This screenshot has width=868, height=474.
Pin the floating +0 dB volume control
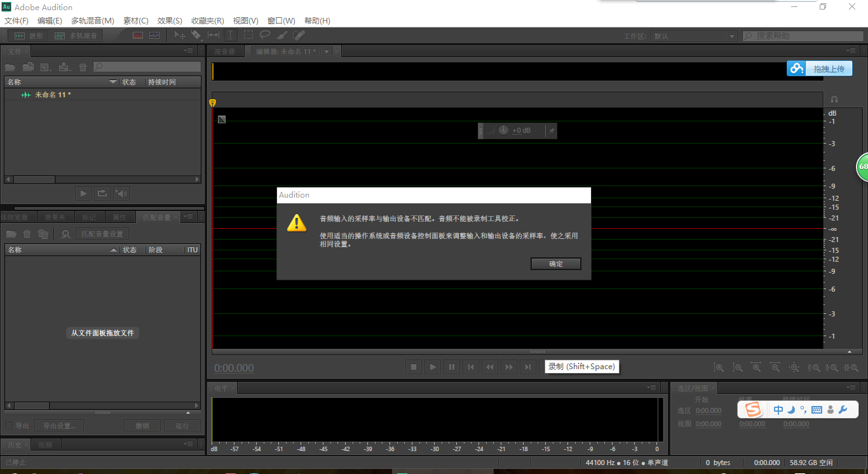(x=552, y=131)
